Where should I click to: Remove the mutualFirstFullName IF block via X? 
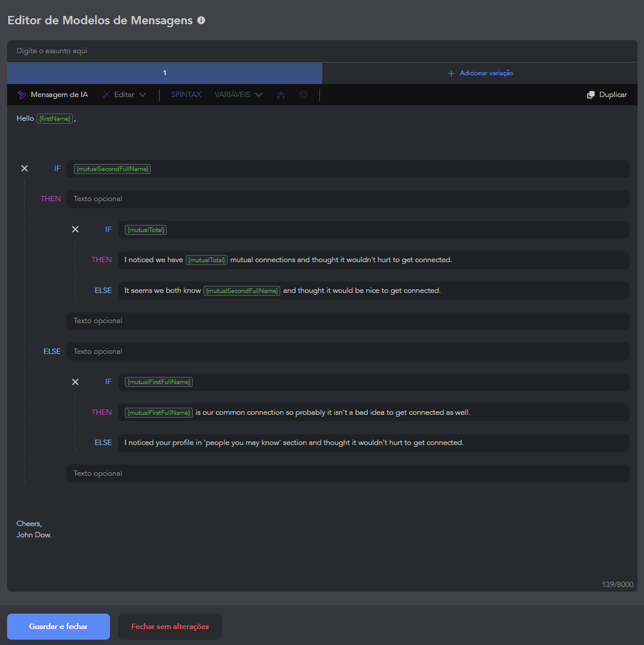pos(75,382)
